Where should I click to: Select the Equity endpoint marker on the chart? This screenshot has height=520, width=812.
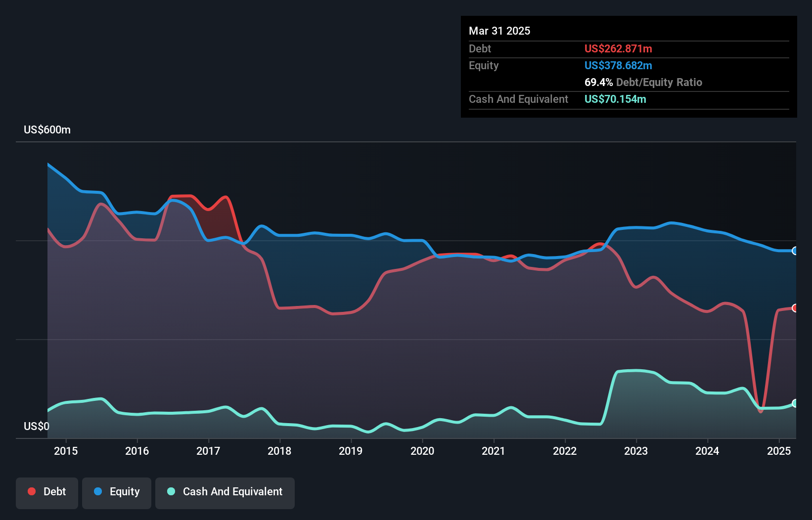795,251
